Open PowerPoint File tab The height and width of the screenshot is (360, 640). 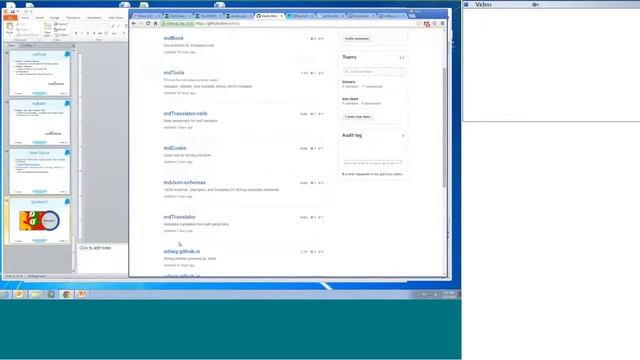tap(10, 18)
